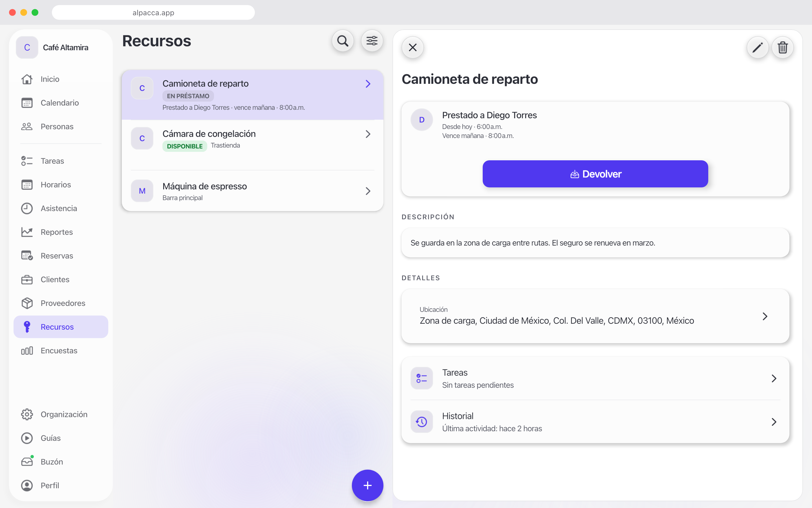Click the Reportes chart icon
This screenshot has height=508, width=812.
[27, 232]
